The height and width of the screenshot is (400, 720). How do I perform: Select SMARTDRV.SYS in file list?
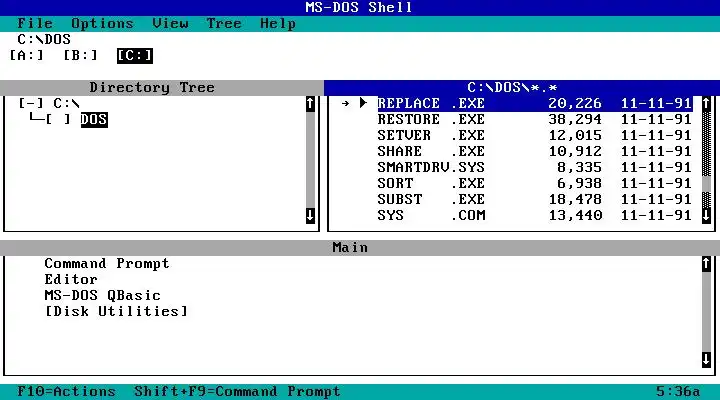point(535,168)
